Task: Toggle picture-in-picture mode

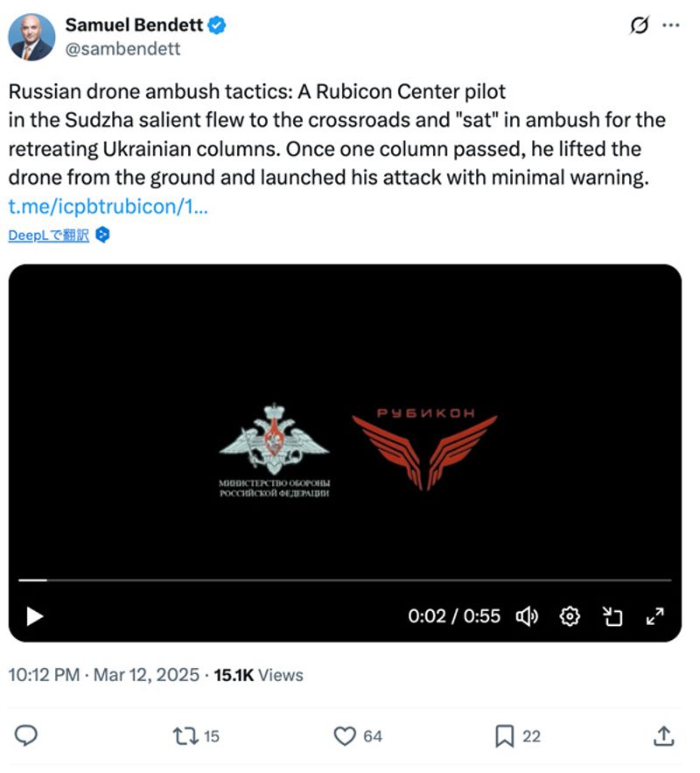Action: [612, 616]
